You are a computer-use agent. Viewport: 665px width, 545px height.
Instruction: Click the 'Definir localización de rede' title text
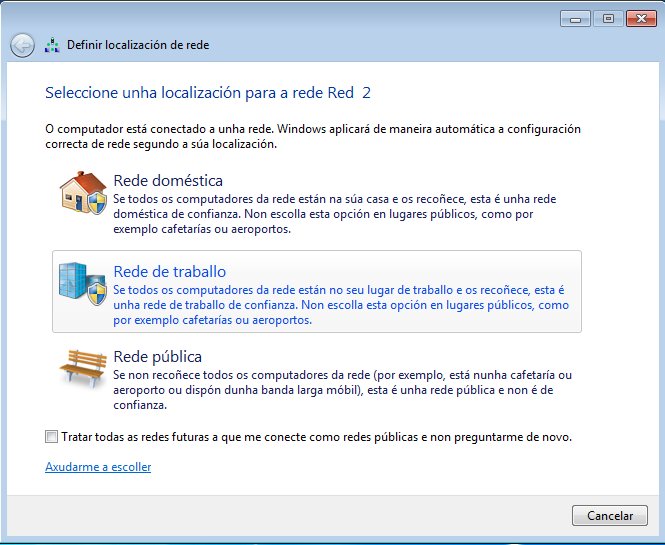[138, 45]
